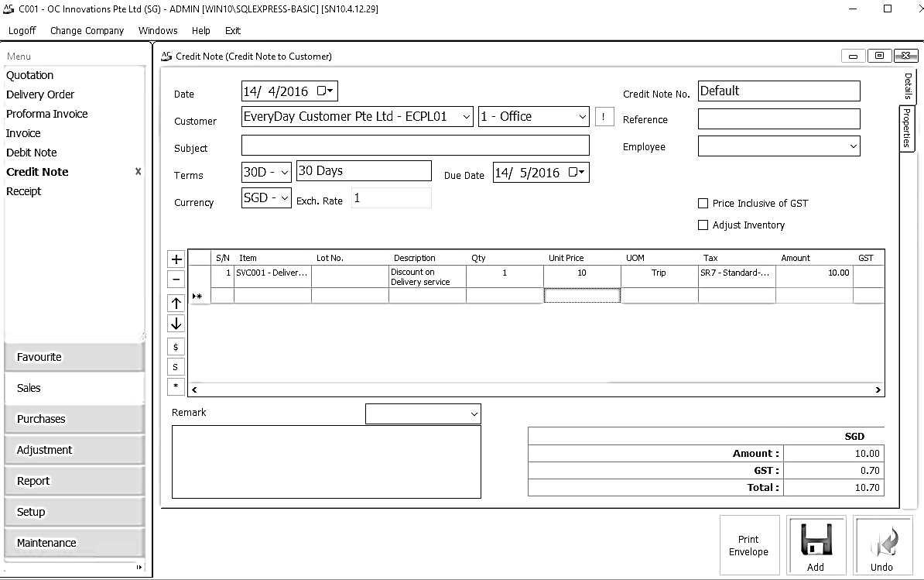Open the Report section

click(x=74, y=481)
